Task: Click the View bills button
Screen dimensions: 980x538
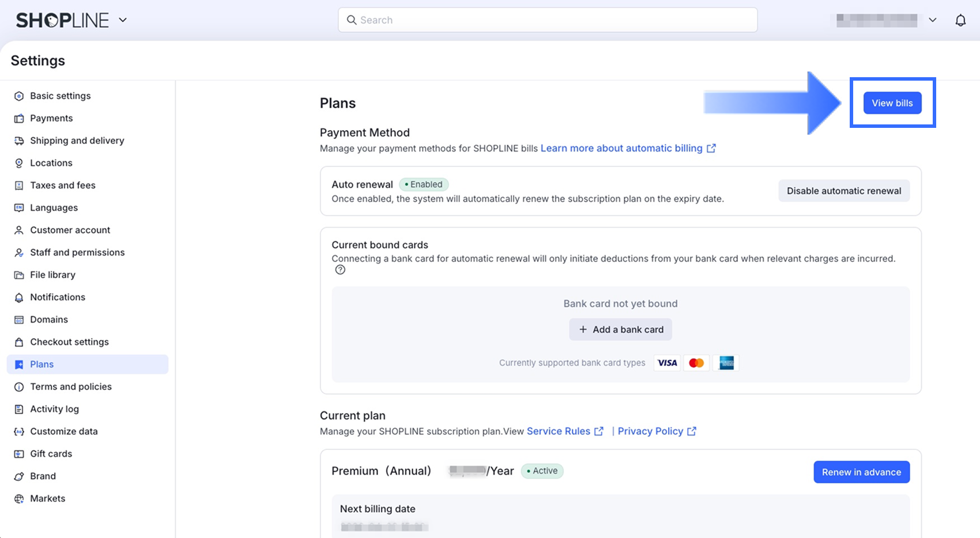Action: pyautogui.click(x=892, y=103)
